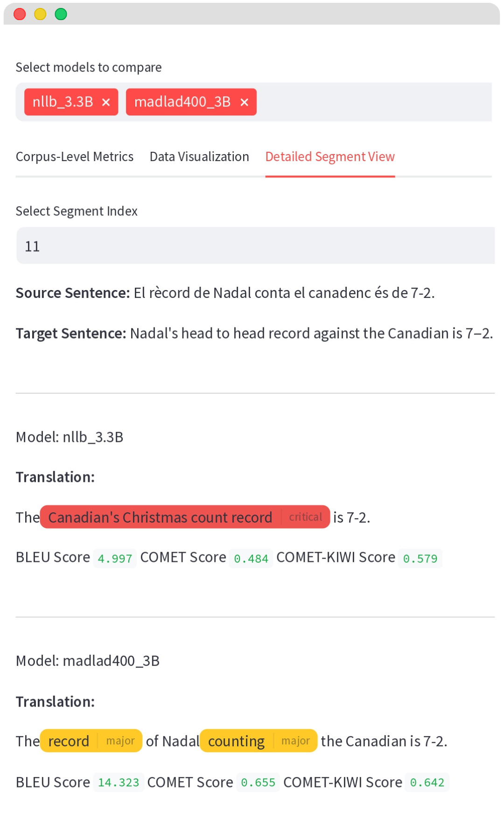This screenshot has width=504, height=814.
Task: Click the madlad COMET-KIWI score 0.642
Action: (x=427, y=783)
